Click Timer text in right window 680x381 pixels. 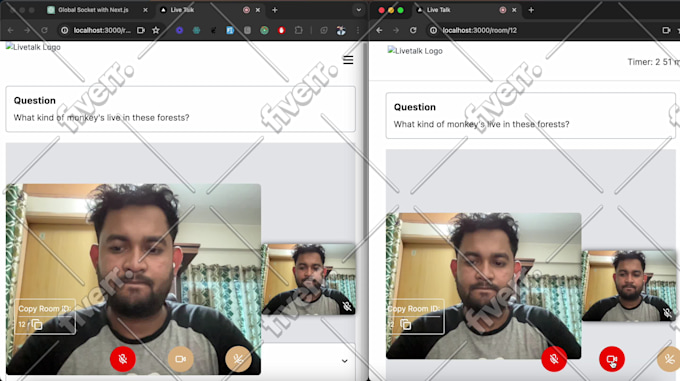point(654,62)
